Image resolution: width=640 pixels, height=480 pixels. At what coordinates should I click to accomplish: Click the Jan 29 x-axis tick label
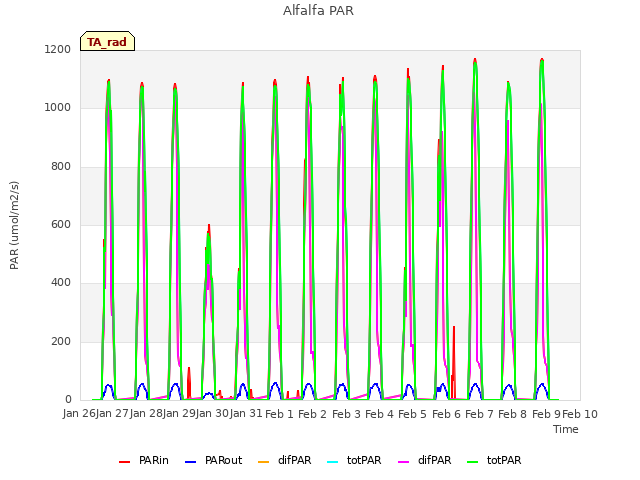click(x=179, y=414)
